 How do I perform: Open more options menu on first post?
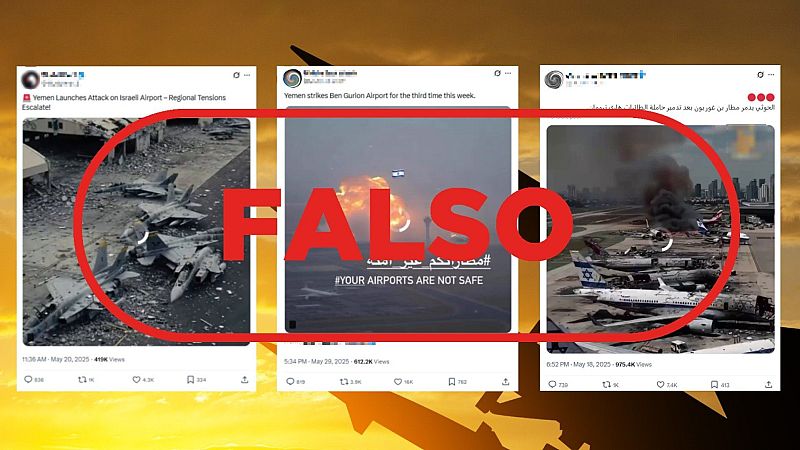tap(247, 75)
